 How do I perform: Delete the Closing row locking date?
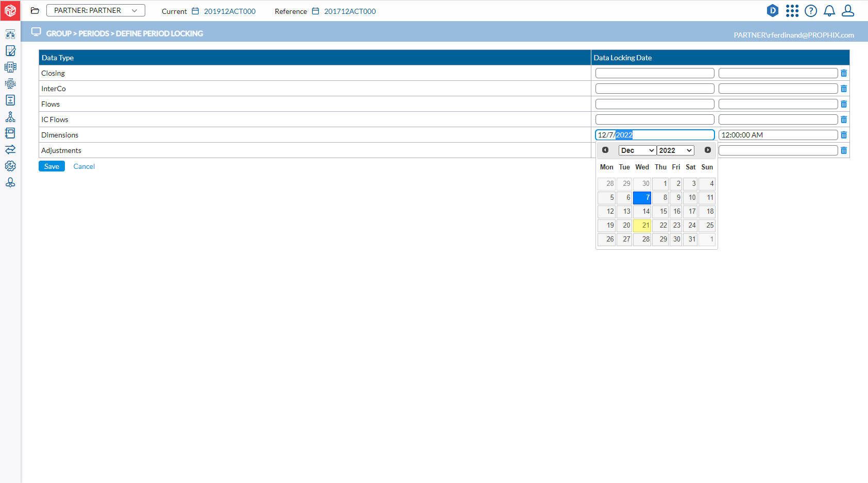pyautogui.click(x=843, y=73)
